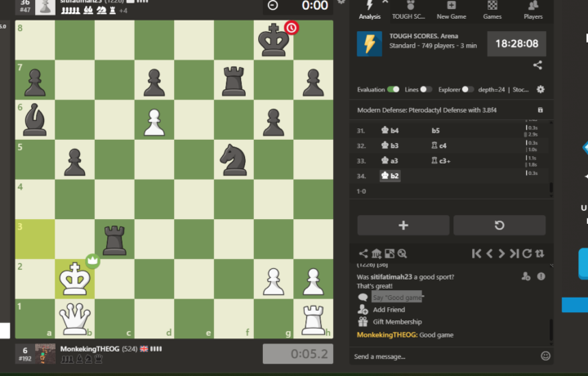Select black's move b5 in move list
The height and width of the screenshot is (376, 588).
coord(435,131)
